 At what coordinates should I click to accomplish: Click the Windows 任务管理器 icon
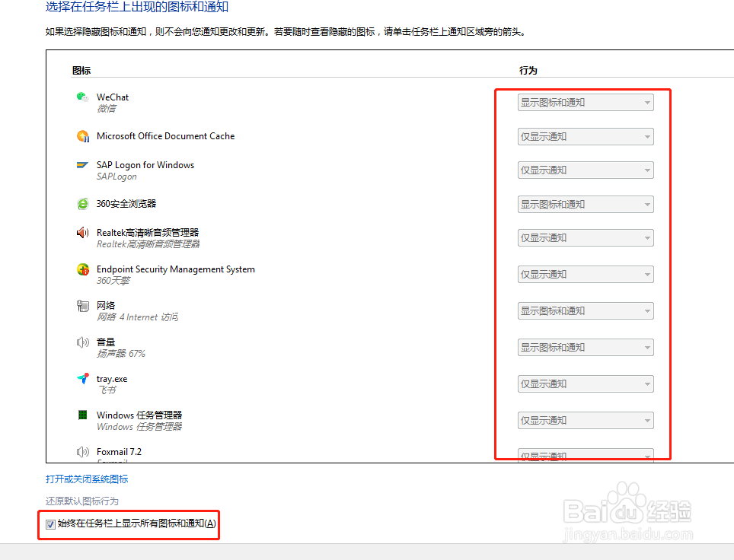82,415
